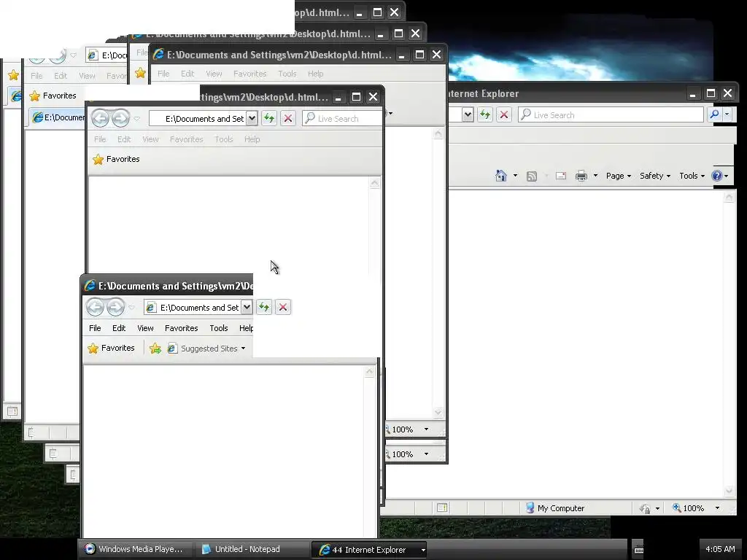The height and width of the screenshot is (560, 747).
Task: Click Live Search box in middle d.html window
Action: (343, 118)
